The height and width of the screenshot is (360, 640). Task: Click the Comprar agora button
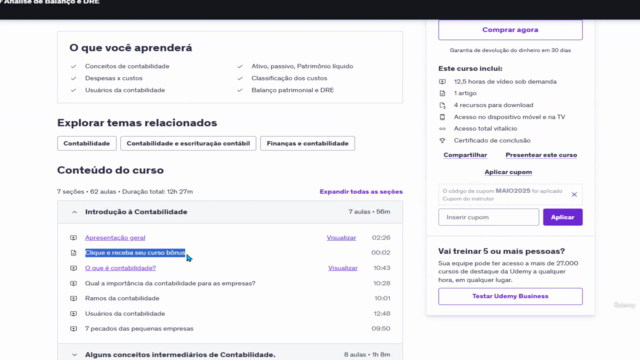(510, 30)
